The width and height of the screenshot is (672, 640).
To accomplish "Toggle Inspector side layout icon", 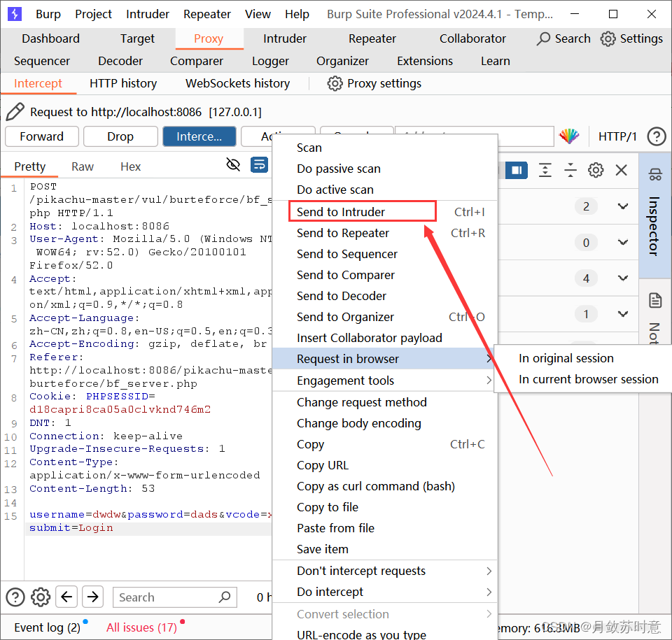I will point(517,170).
